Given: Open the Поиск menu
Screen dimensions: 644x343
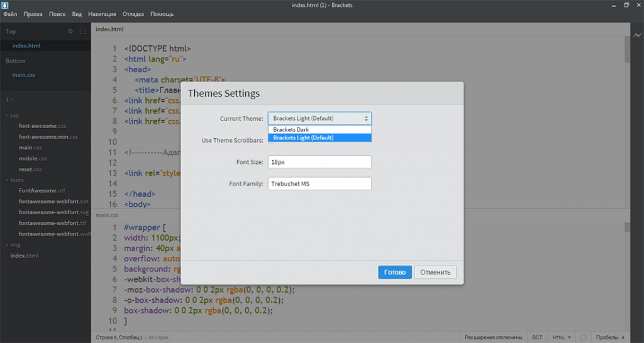Looking at the screenshot, I should click(x=57, y=14).
